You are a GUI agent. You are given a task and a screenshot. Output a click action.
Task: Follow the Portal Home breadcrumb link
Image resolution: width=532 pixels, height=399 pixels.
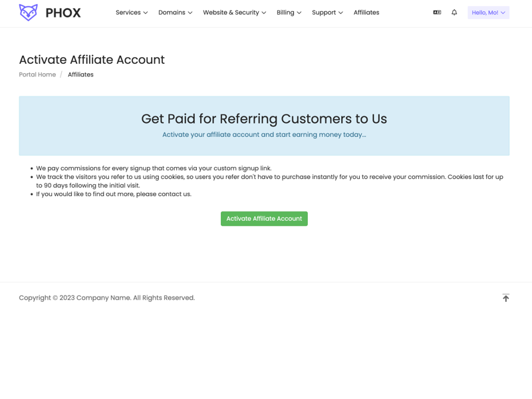point(37,74)
